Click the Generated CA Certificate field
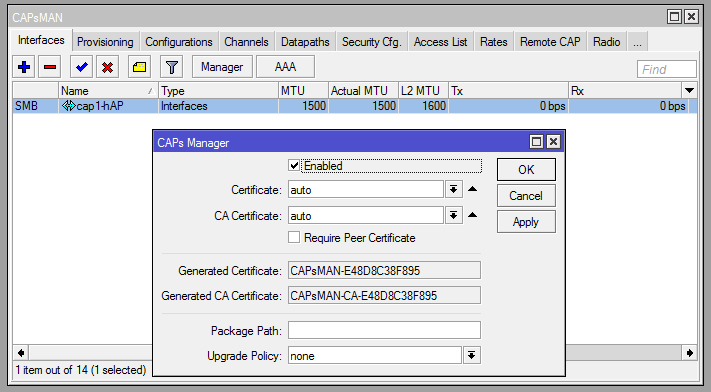This screenshot has height=392, width=711. click(384, 295)
